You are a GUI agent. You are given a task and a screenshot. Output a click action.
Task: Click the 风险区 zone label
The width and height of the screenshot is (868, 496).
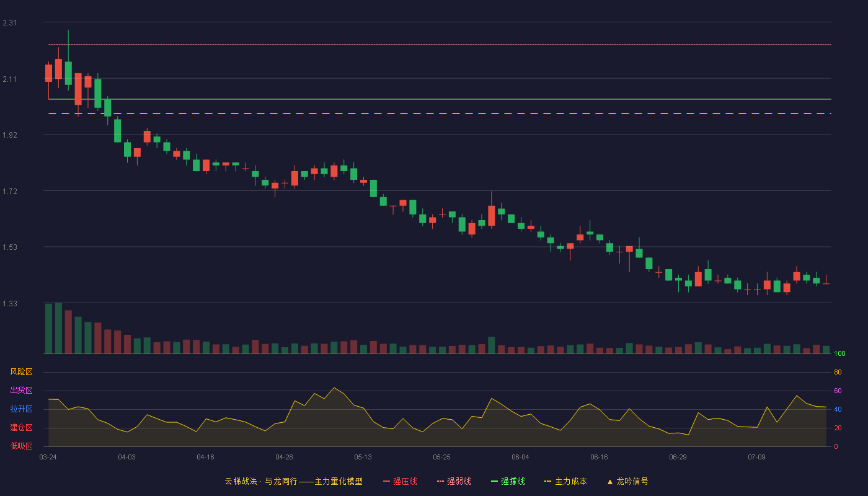point(21,372)
